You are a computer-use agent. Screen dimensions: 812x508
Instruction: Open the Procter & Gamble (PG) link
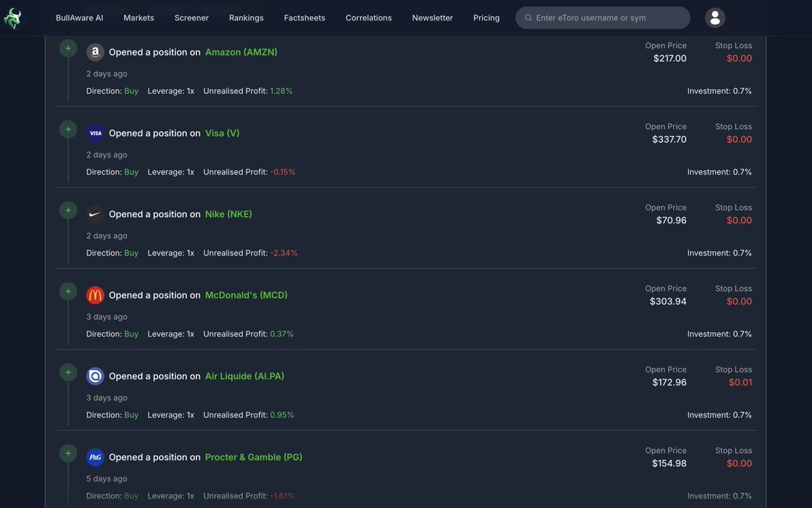[x=254, y=457]
